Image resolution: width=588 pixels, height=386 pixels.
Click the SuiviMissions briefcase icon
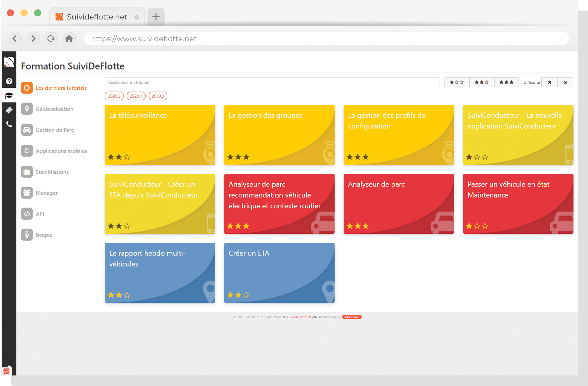(x=27, y=172)
